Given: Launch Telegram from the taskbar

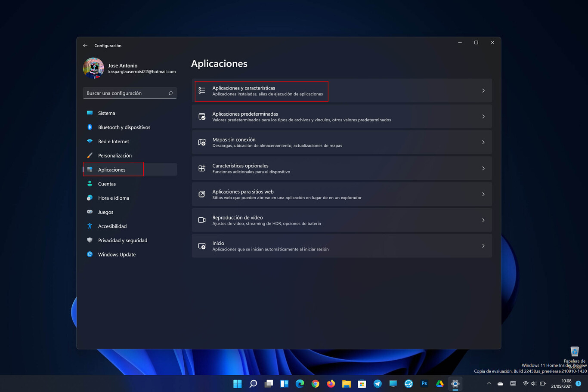Looking at the screenshot, I should [378, 383].
